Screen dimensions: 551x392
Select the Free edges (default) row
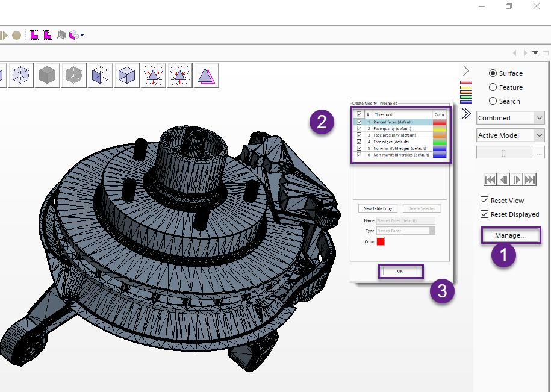point(400,142)
